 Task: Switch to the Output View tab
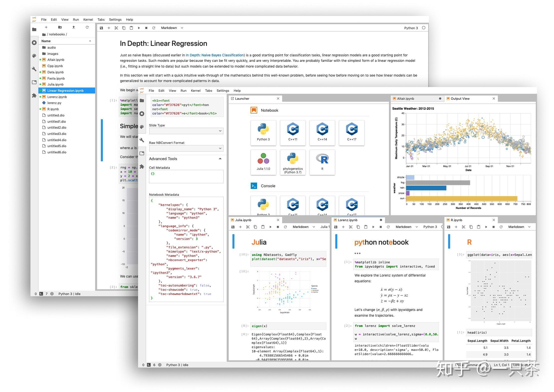(x=460, y=99)
